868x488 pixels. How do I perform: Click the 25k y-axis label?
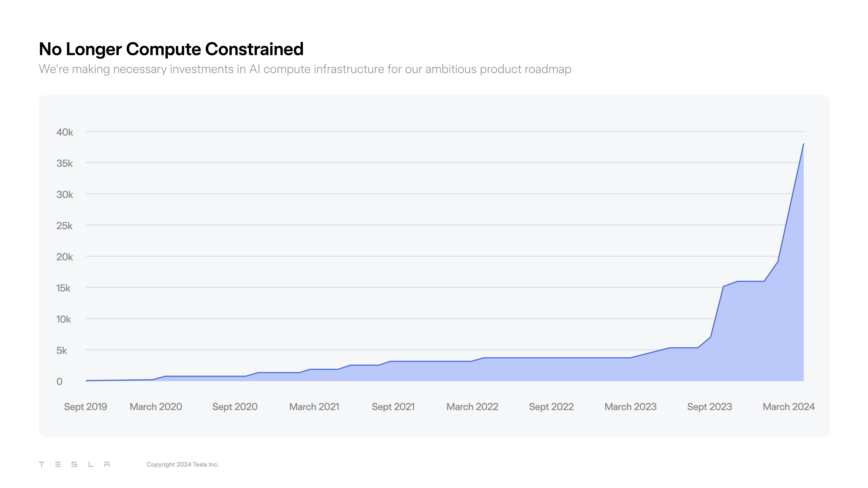pyautogui.click(x=64, y=226)
